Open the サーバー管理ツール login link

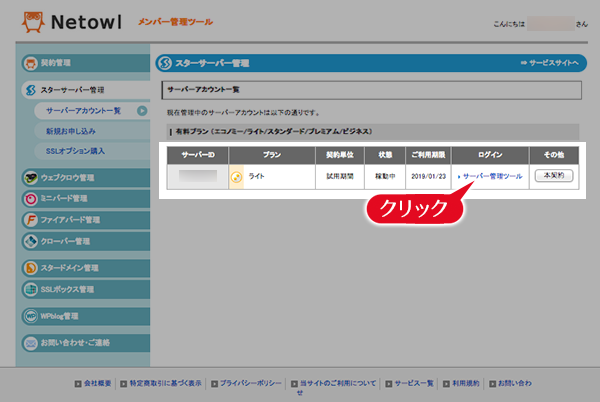pos(492,176)
